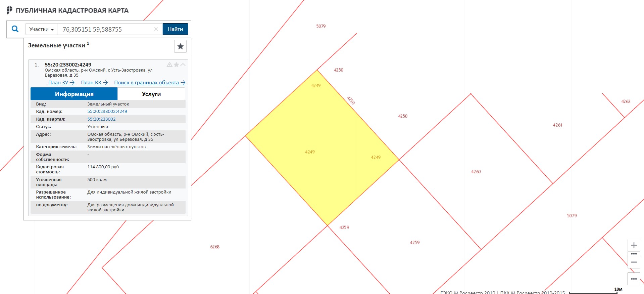Viewport: 644px width, 294px height.
Task: Click parcel label 6268 on the map
Action: tap(215, 247)
